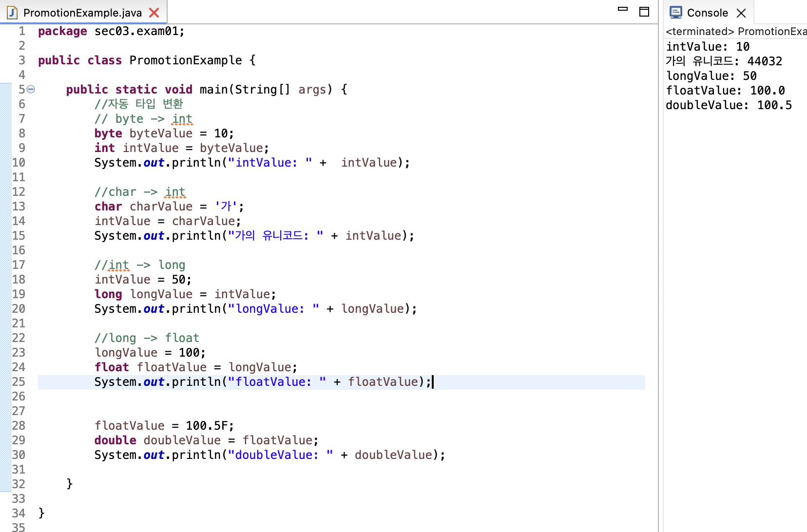Click the string "floatValue: " on line 25

coord(277,382)
